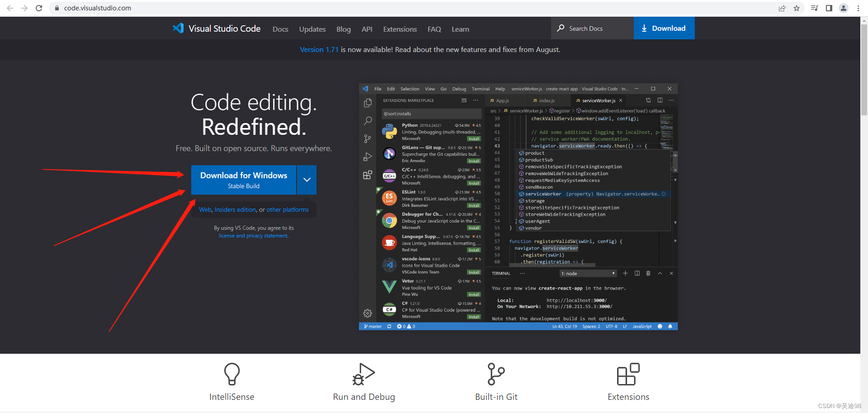Open Extensions icon in the VS Code activity bar
The image size is (868, 413).
(x=368, y=175)
